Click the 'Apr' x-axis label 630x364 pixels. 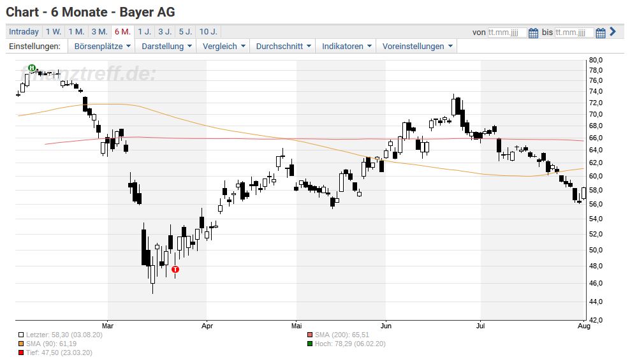tap(207, 326)
